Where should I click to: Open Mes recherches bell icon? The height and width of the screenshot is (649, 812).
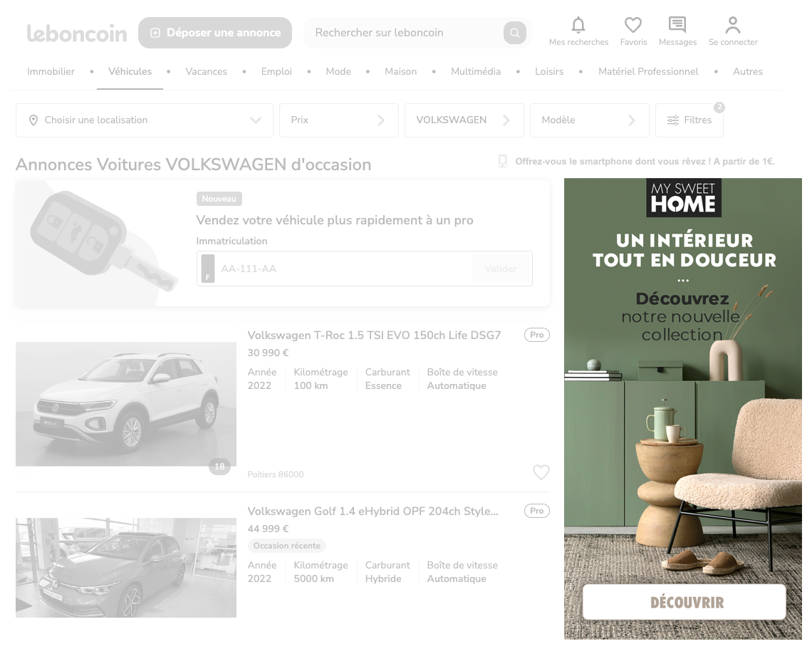point(578,24)
